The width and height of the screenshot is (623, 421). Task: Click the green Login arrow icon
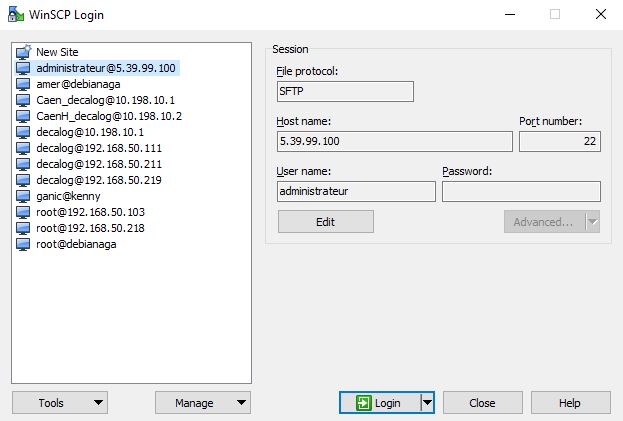point(362,403)
